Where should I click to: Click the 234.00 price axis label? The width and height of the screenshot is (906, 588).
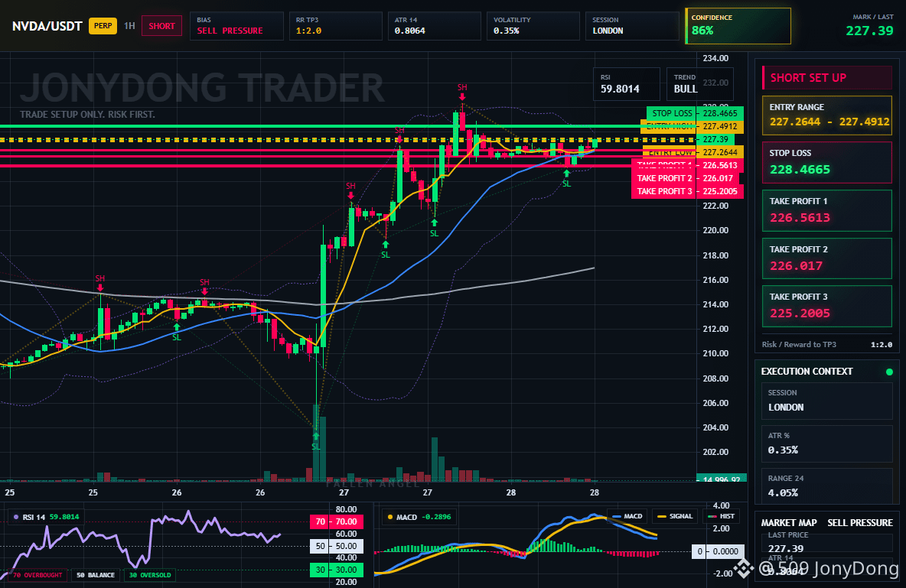coord(715,58)
